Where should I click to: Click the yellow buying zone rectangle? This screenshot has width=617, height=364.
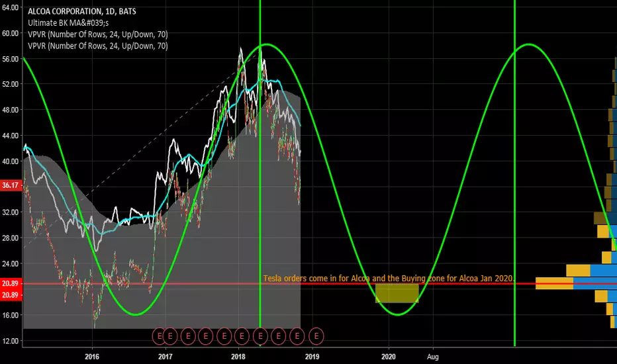click(x=397, y=293)
